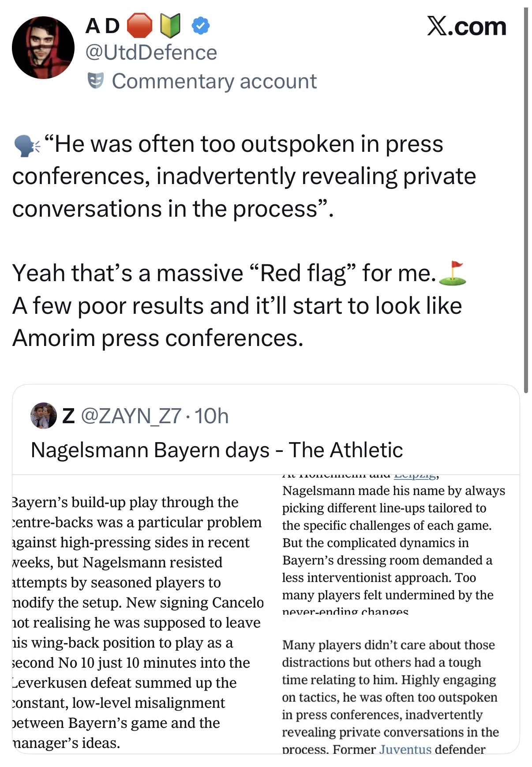
Task: Click the "Commentary account" label
Action: click(x=214, y=81)
